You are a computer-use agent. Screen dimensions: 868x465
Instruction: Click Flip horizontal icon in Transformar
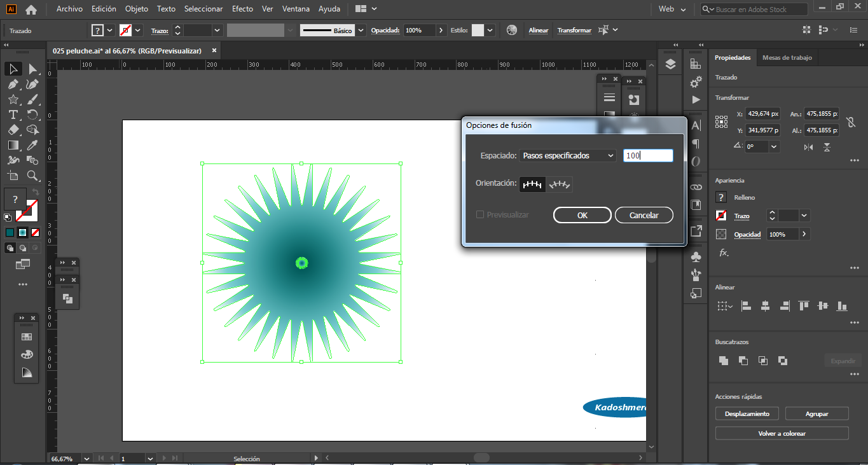coord(808,147)
